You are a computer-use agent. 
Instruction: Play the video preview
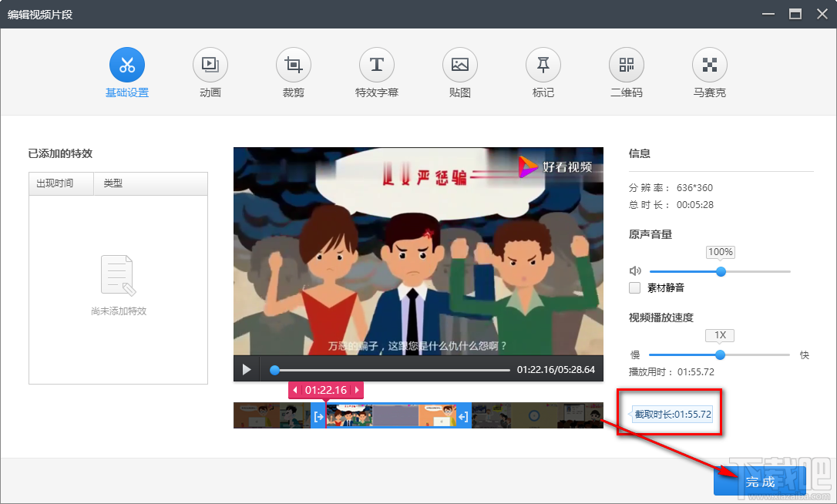(x=247, y=369)
